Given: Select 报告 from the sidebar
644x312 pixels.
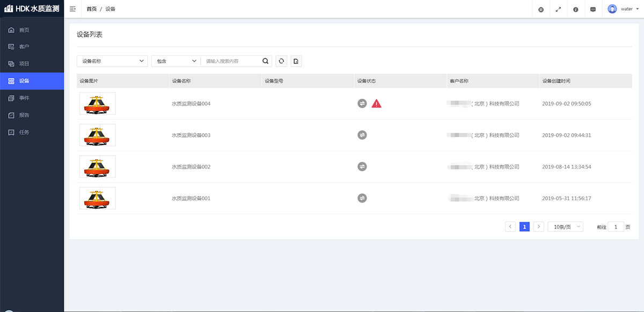Looking at the screenshot, I should pyautogui.click(x=24, y=115).
